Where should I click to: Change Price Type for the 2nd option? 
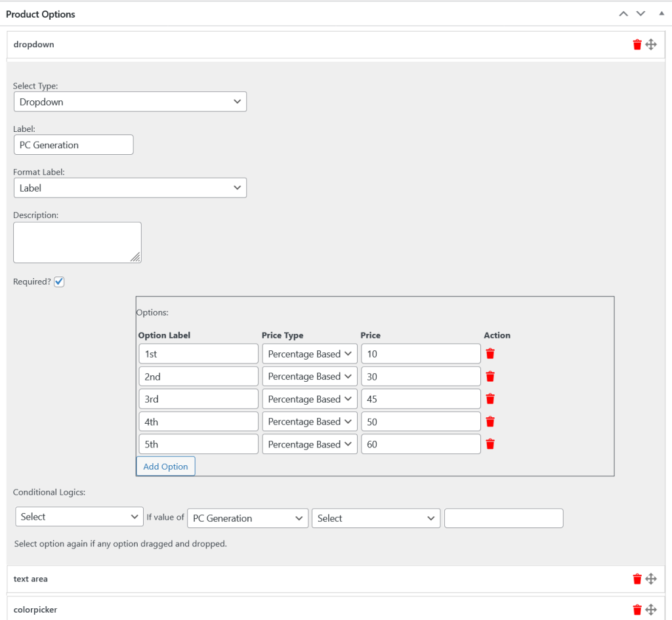point(310,377)
